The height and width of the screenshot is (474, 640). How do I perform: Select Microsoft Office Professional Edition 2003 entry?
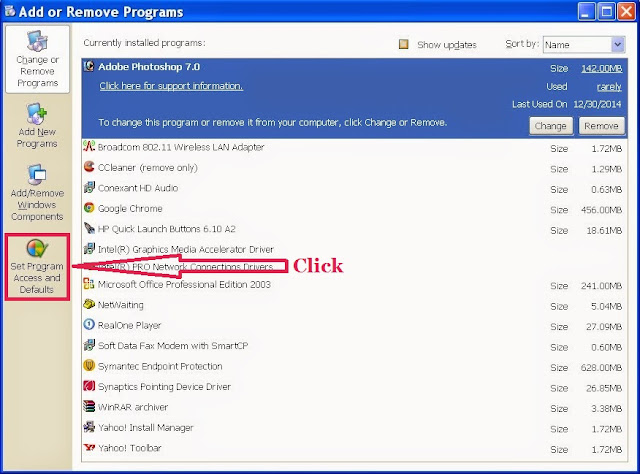coord(354,285)
